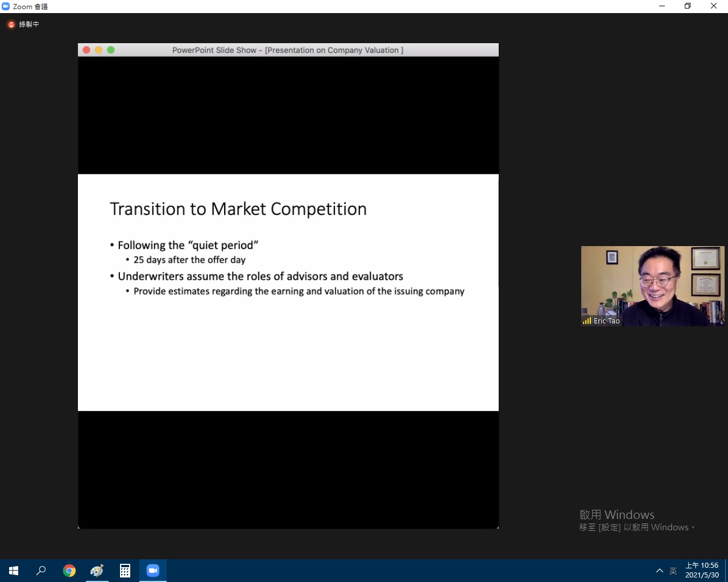The height and width of the screenshot is (582, 728).
Task: Click slide heading Transition to Market Competition
Action: click(x=238, y=209)
